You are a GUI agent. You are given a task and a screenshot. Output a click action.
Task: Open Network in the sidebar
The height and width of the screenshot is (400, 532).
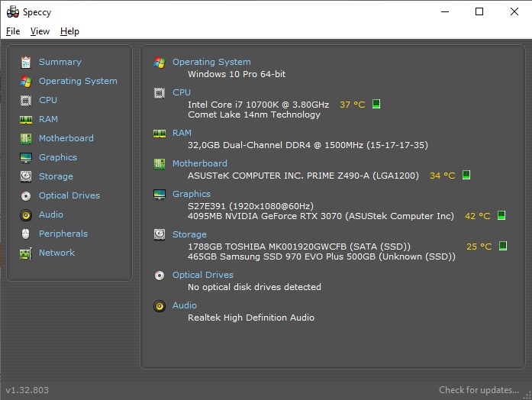pyautogui.click(x=56, y=253)
